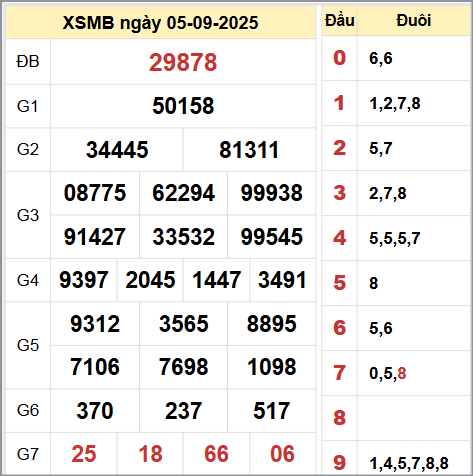Select the G1 prize number 50158
Viewport: 473px width, 476px height.
click(x=183, y=106)
